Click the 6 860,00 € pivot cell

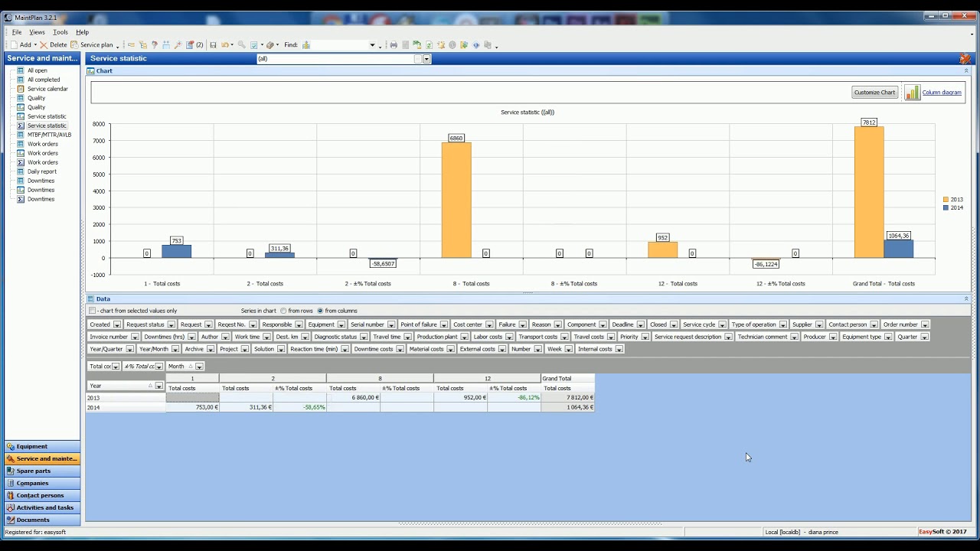pos(353,398)
